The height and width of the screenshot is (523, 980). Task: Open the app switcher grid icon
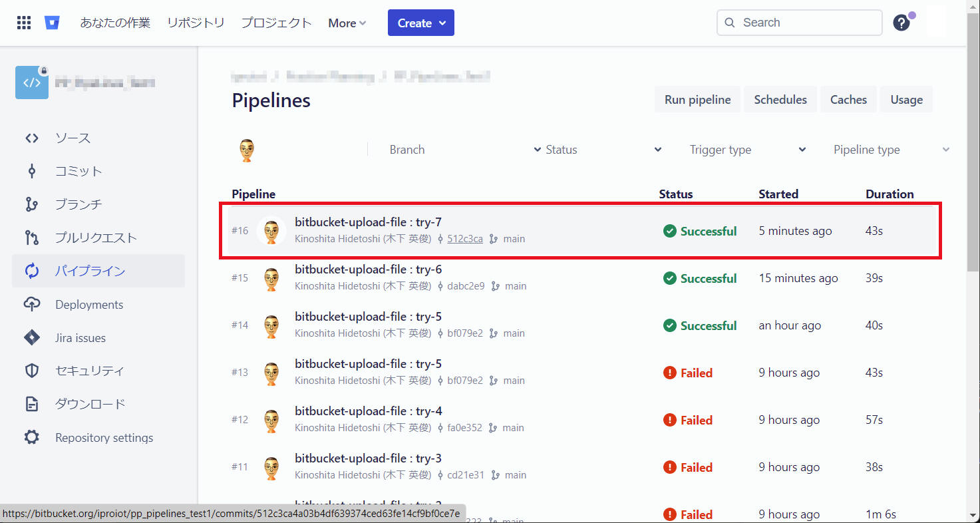coord(24,23)
